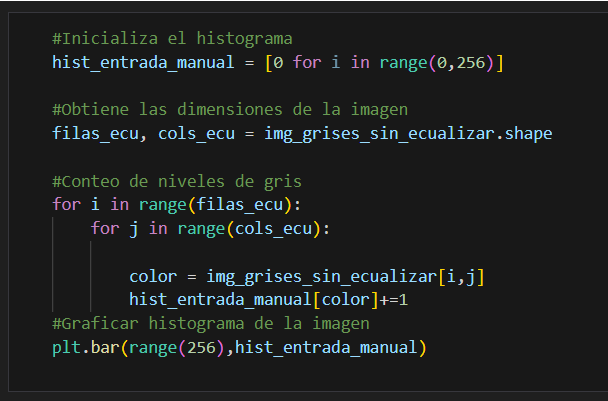Click the comment '#Inicializa el histograma'
This screenshot has width=608, height=401.
pyautogui.click(x=172, y=39)
